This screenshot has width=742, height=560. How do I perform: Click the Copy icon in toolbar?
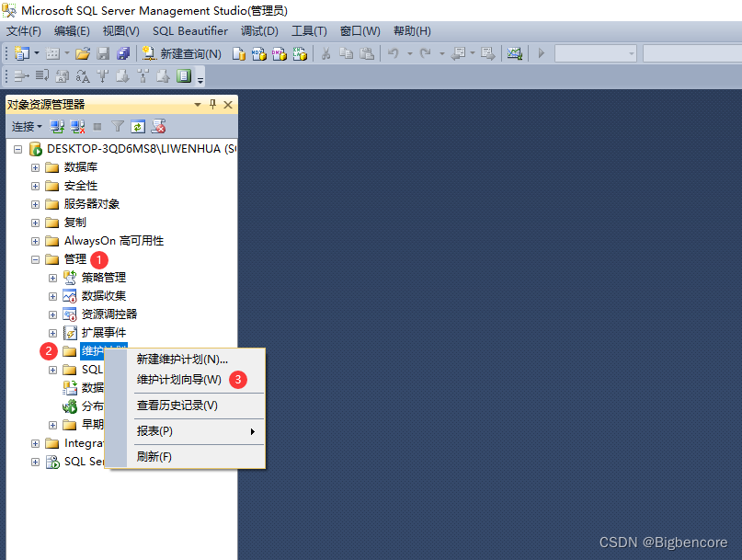(347, 53)
